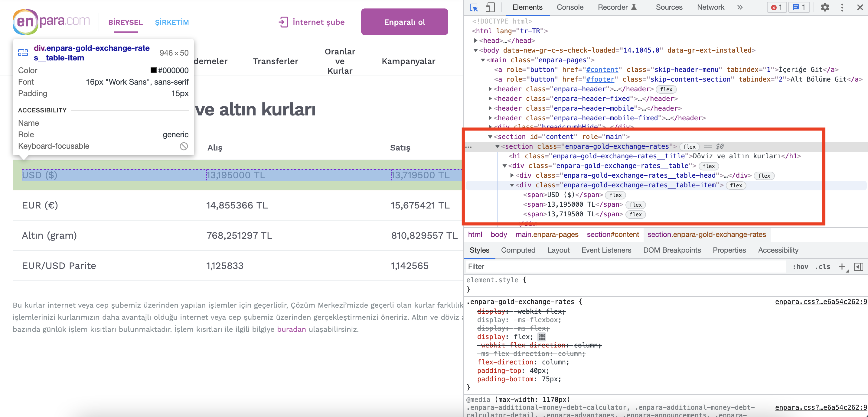This screenshot has width=868, height=417.
Task: Expand the enpara-header-fixed node
Action: point(490,99)
